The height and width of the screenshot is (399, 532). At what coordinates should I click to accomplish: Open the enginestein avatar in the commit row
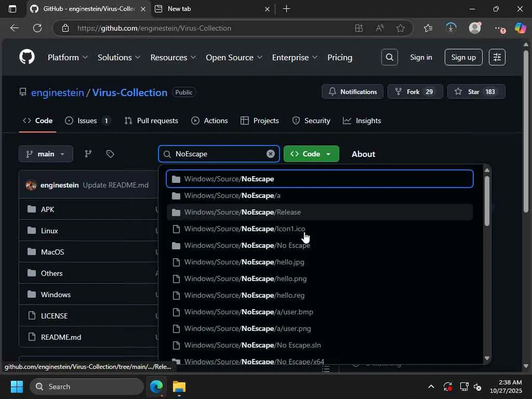31,185
